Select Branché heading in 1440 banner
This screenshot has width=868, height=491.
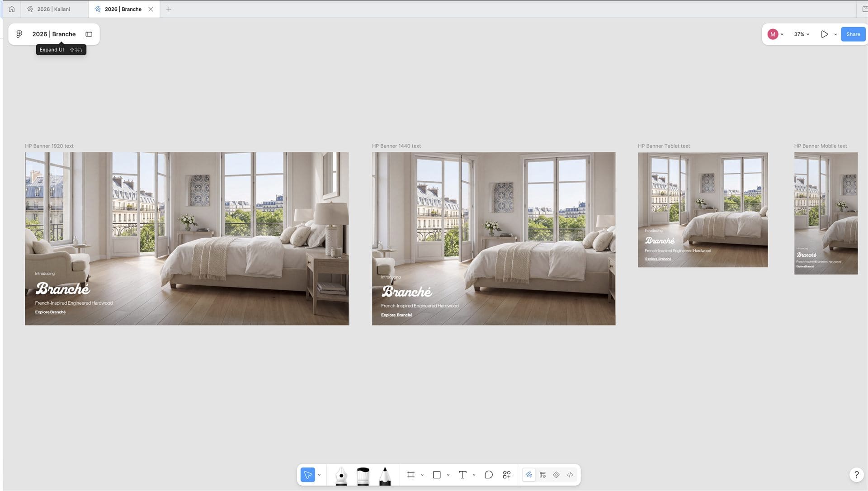(407, 292)
